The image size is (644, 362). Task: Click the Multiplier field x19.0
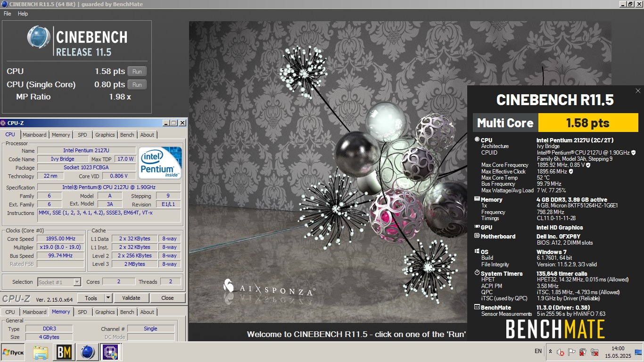click(61, 247)
